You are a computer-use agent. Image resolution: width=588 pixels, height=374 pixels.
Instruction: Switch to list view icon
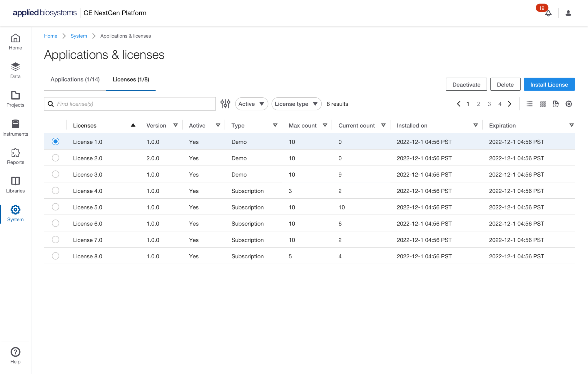529,104
